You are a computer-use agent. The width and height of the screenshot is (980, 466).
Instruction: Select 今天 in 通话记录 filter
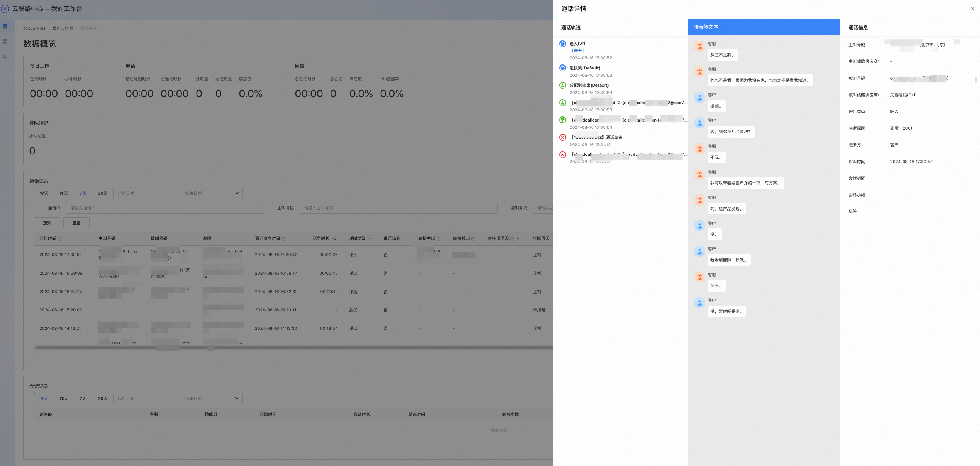tap(44, 193)
